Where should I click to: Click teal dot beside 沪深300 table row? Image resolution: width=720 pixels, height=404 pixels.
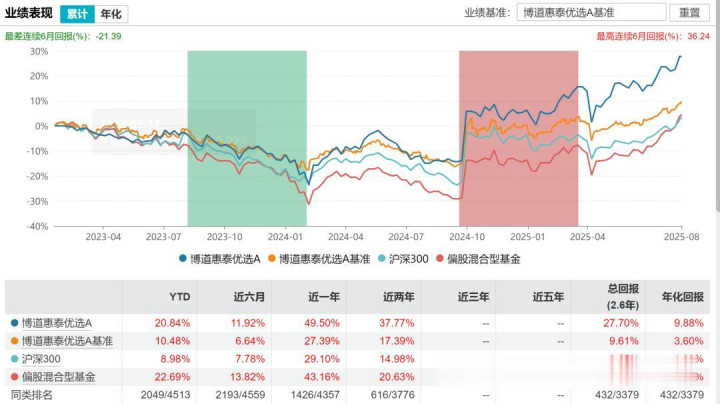tap(13, 359)
